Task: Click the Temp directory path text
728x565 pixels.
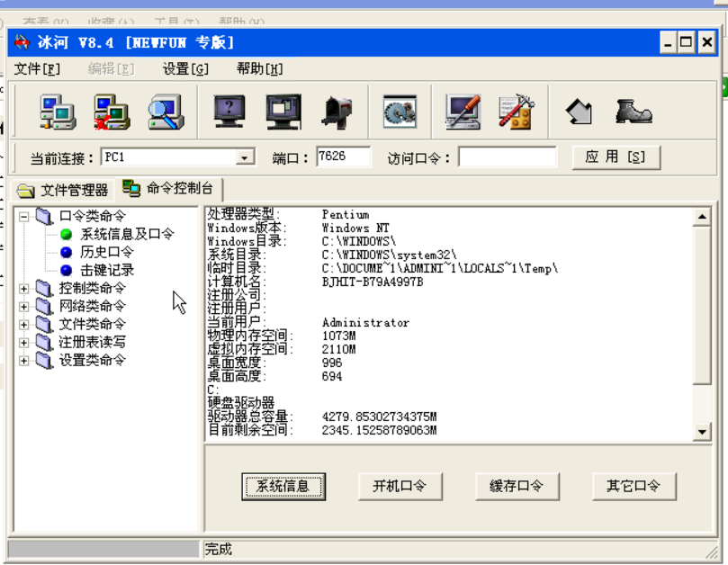Action: (x=440, y=268)
